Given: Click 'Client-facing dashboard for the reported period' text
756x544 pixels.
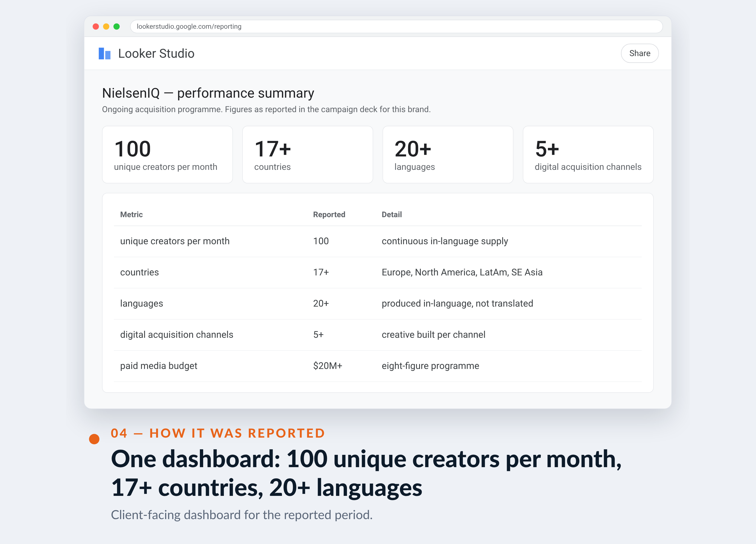Looking at the screenshot, I should pyautogui.click(x=242, y=515).
